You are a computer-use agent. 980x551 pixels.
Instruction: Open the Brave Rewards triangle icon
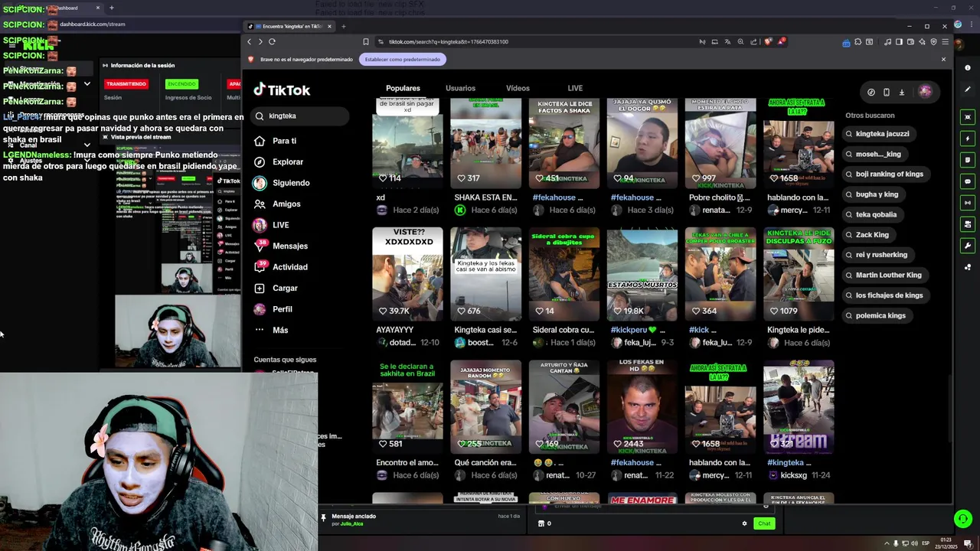point(782,41)
